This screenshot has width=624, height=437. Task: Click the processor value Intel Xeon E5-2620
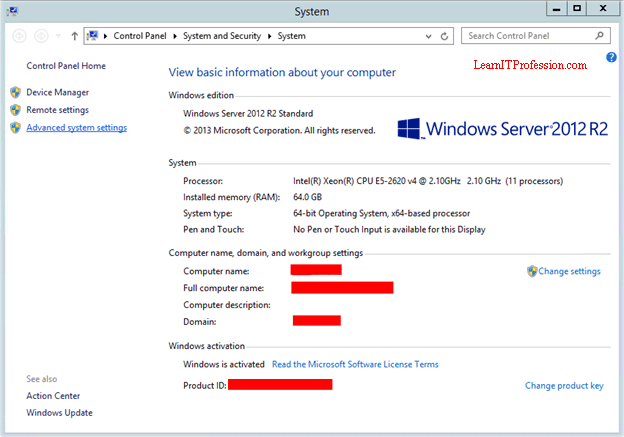(428, 181)
